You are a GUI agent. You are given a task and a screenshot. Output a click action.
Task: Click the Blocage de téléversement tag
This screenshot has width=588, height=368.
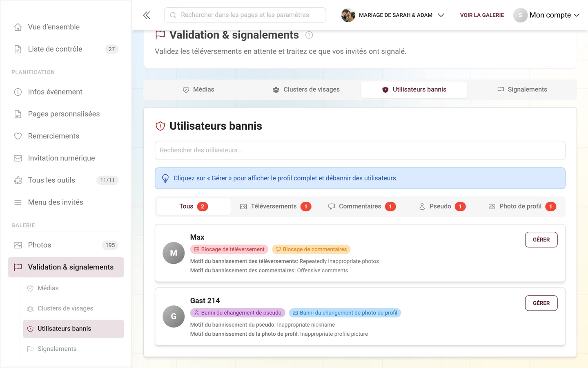click(229, 249)
